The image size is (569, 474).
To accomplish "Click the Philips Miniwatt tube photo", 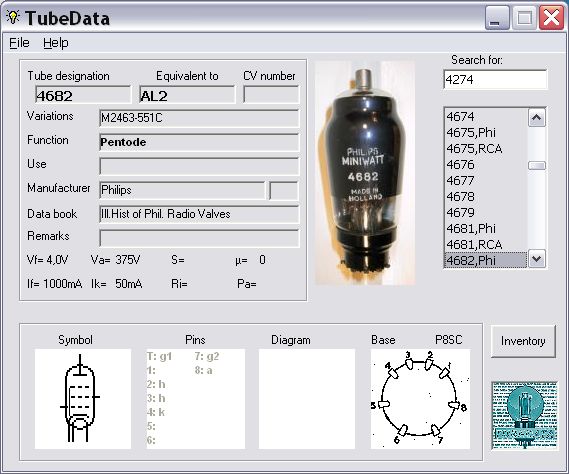I will pos(365,173).
